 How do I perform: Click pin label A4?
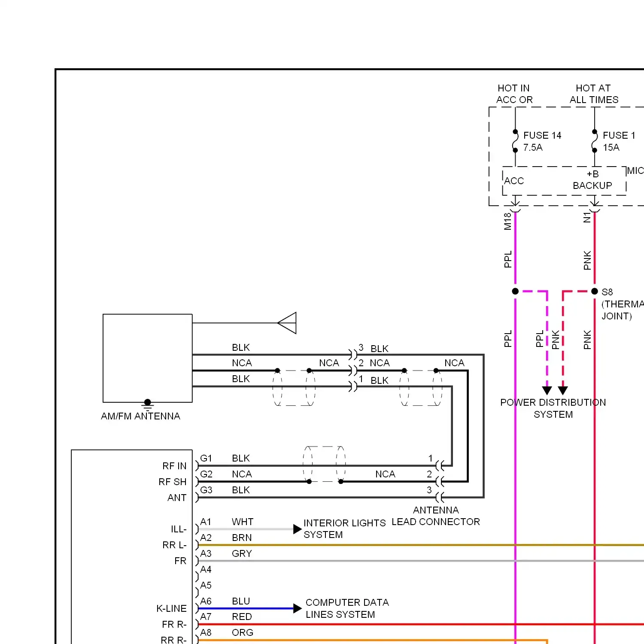(x=206, y=569)
